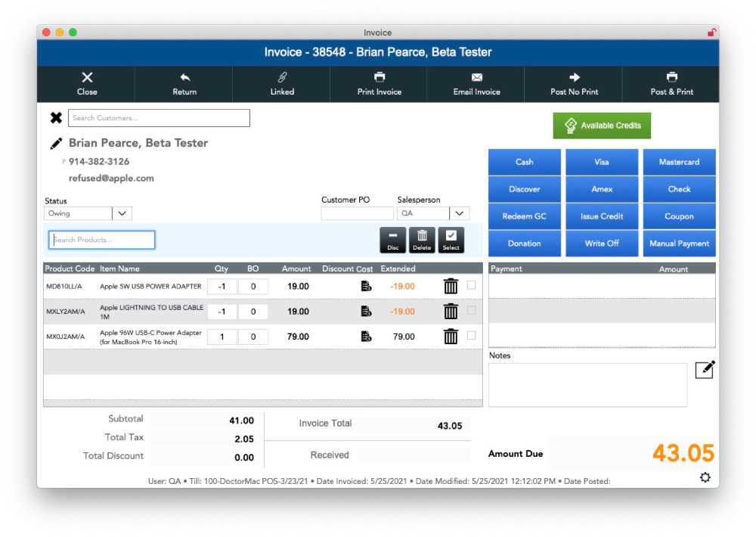Click trash icon for 96W USB-C Power Adapter
756x537 pixels.
[451, 337]
